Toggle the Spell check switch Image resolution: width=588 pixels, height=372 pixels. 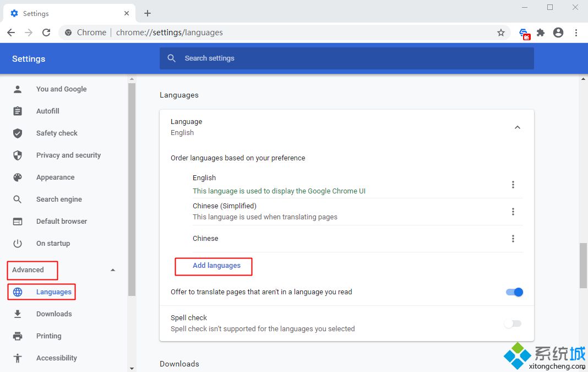point(513,324)
